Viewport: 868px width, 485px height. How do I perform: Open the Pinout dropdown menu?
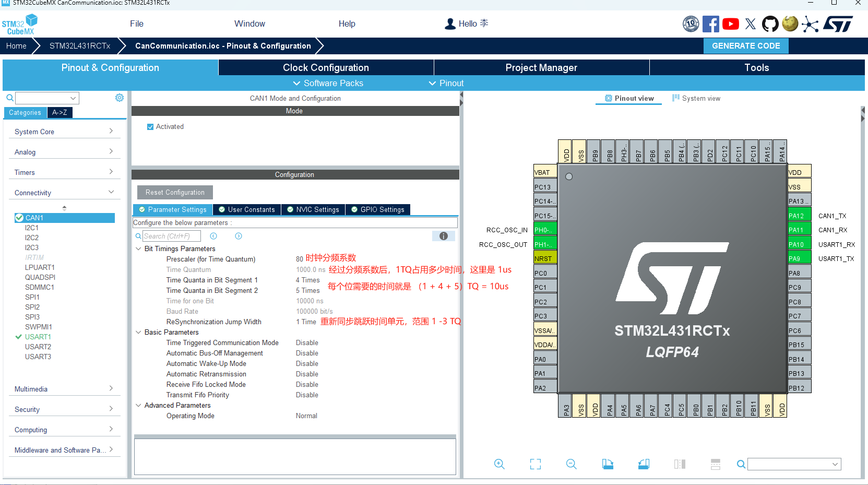coord(446,83)
